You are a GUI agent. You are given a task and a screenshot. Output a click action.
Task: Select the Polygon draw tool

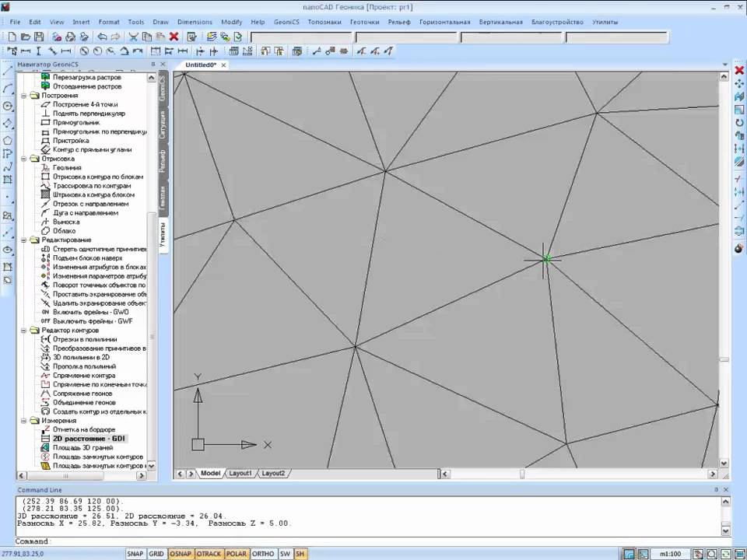click(x=8, y=141)
